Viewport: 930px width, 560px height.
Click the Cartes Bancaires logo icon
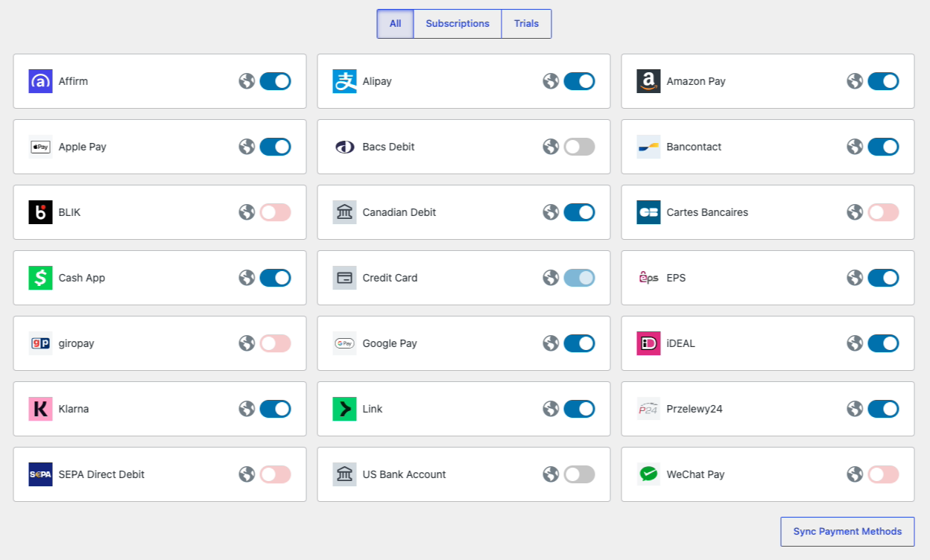[648, 212]
